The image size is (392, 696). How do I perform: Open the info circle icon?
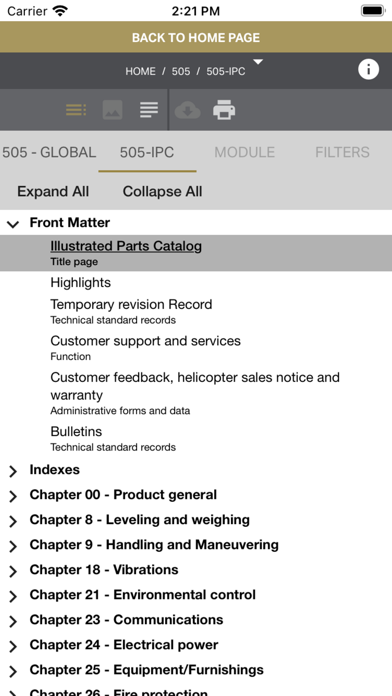point(368,70)
